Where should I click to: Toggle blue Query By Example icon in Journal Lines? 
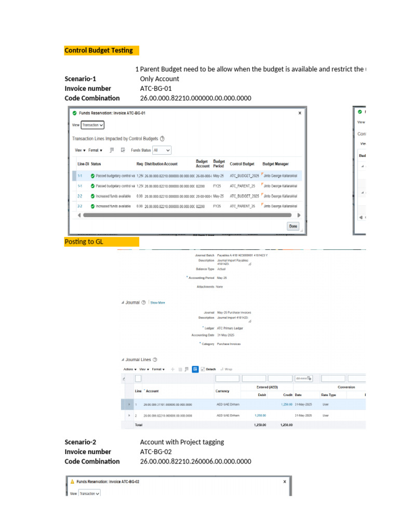pyautogui.click(x=195, y=369)
